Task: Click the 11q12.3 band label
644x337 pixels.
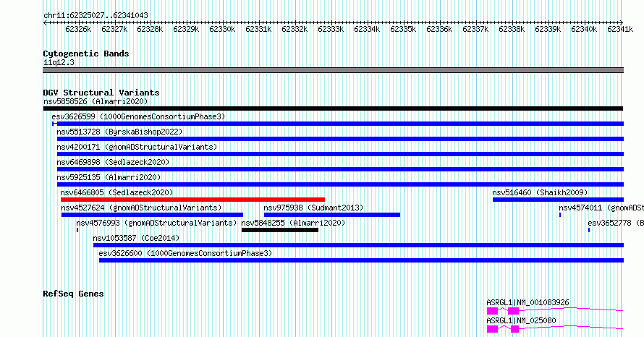Action: [x=59, y=62]
